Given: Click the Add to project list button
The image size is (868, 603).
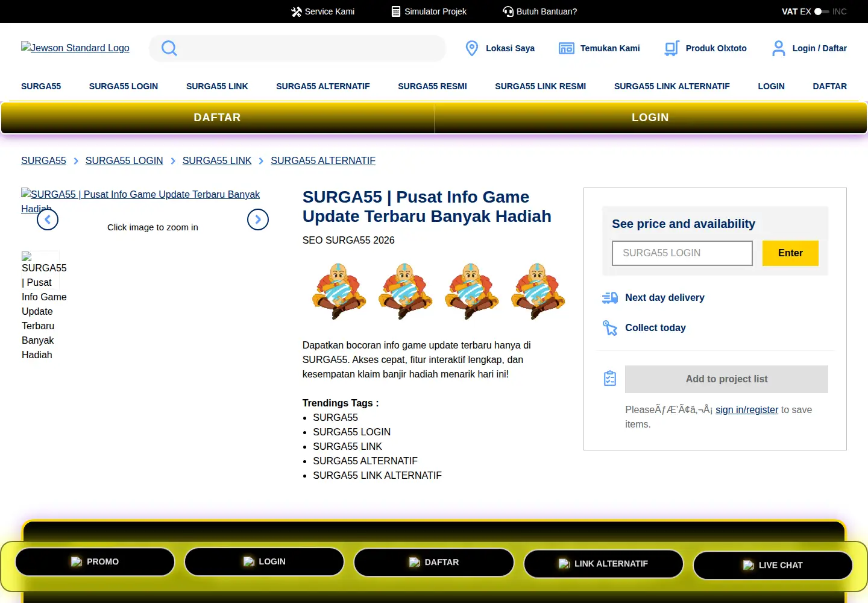Looking at the screenshot, I should 726,379.
